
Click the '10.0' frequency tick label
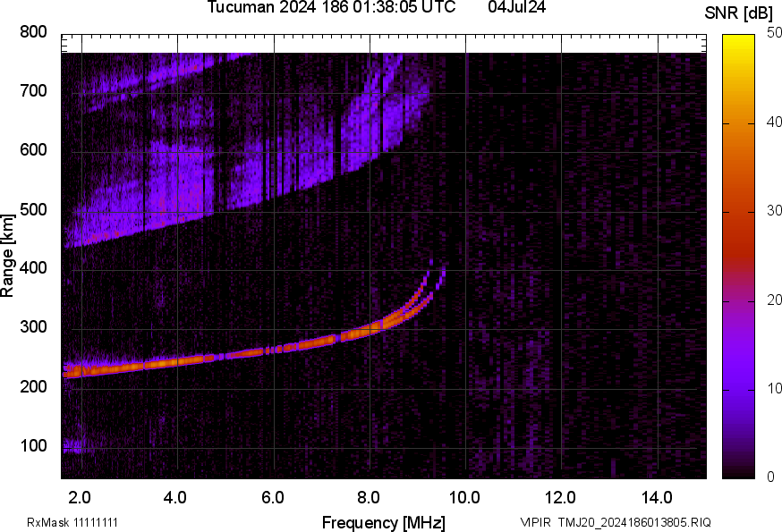pos(464,498)
